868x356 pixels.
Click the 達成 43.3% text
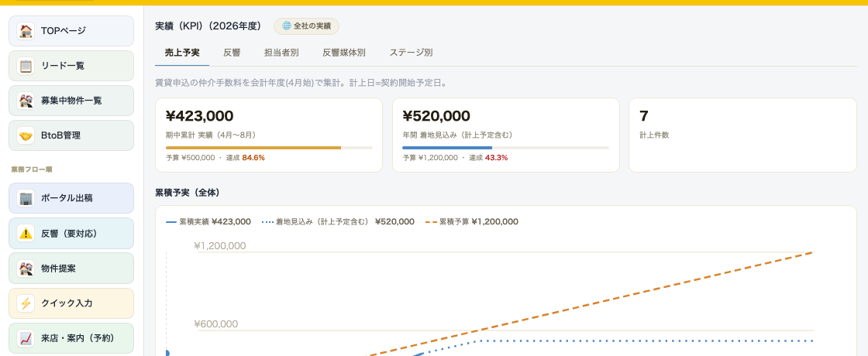pos(488,158)
